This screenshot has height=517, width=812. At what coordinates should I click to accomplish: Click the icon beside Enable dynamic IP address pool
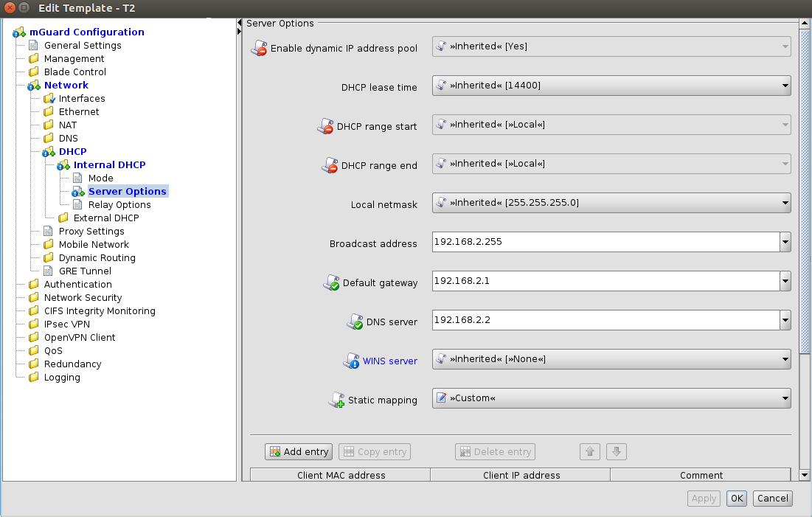coord(259,49)
